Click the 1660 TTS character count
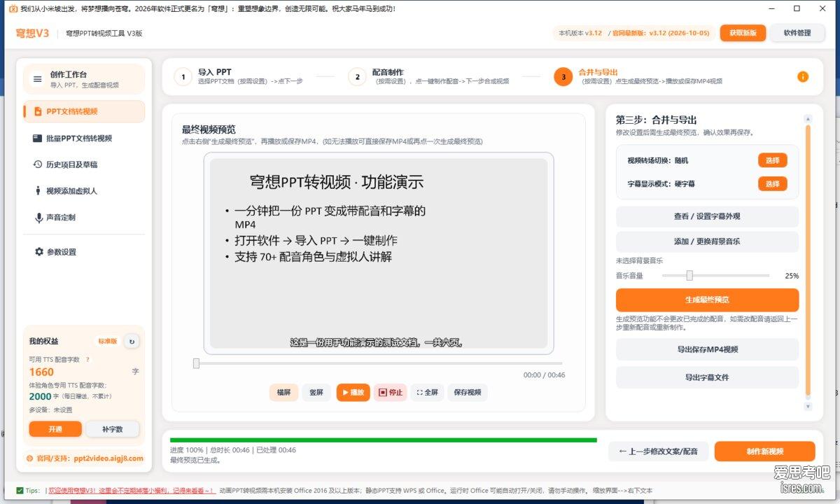This screenshot has height=504, width=840. pos(41,372)
